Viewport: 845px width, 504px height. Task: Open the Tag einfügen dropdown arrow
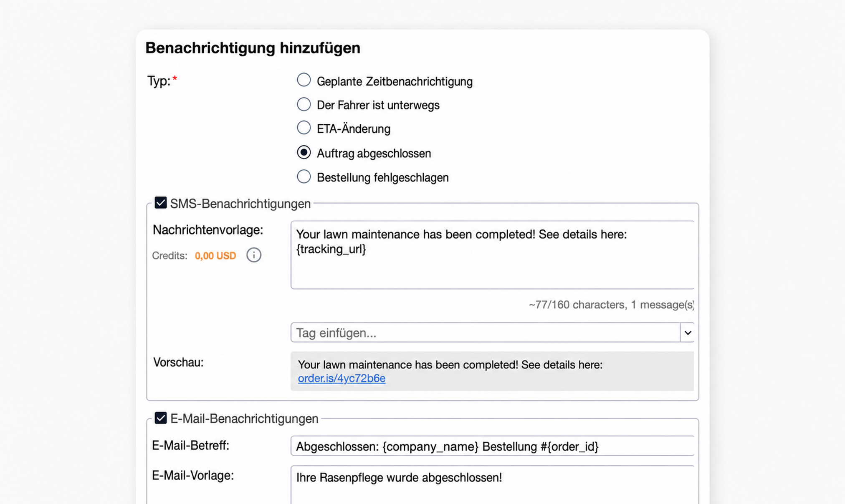pos(688,333)
